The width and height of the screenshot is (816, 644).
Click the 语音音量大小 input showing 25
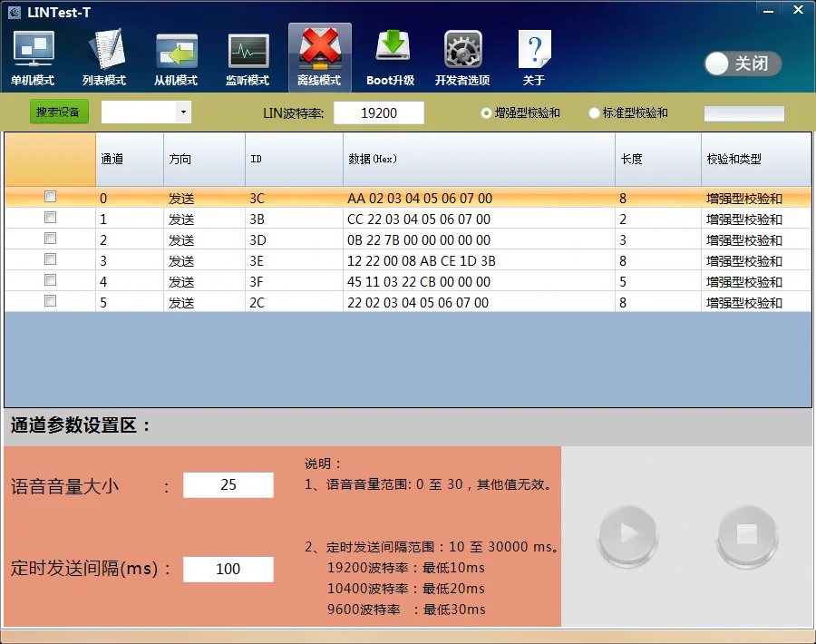(x=228, y=484)
